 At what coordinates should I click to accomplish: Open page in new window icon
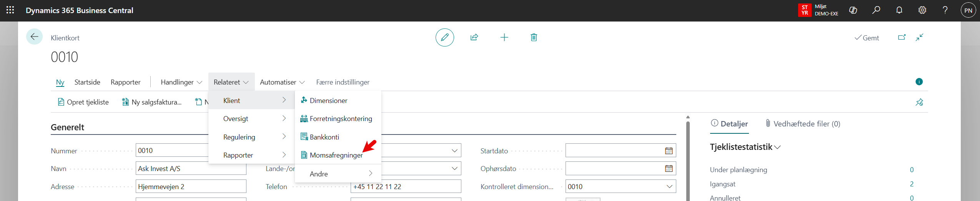pos(902,37)
